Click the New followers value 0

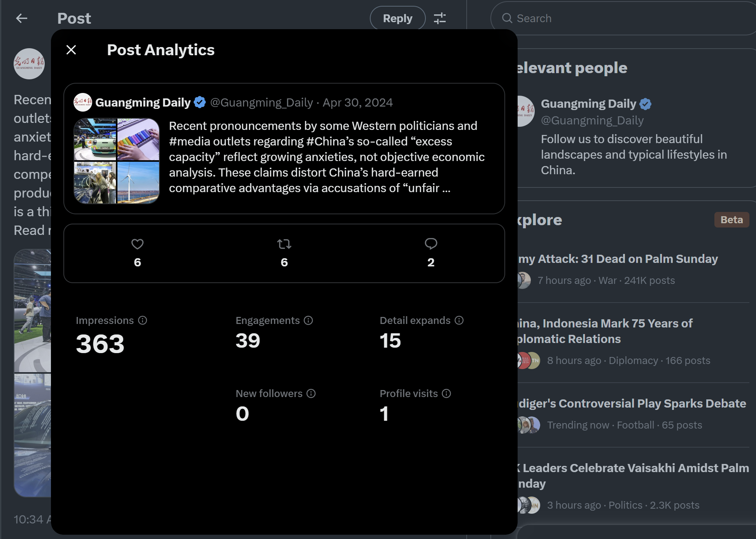(242, 414)
